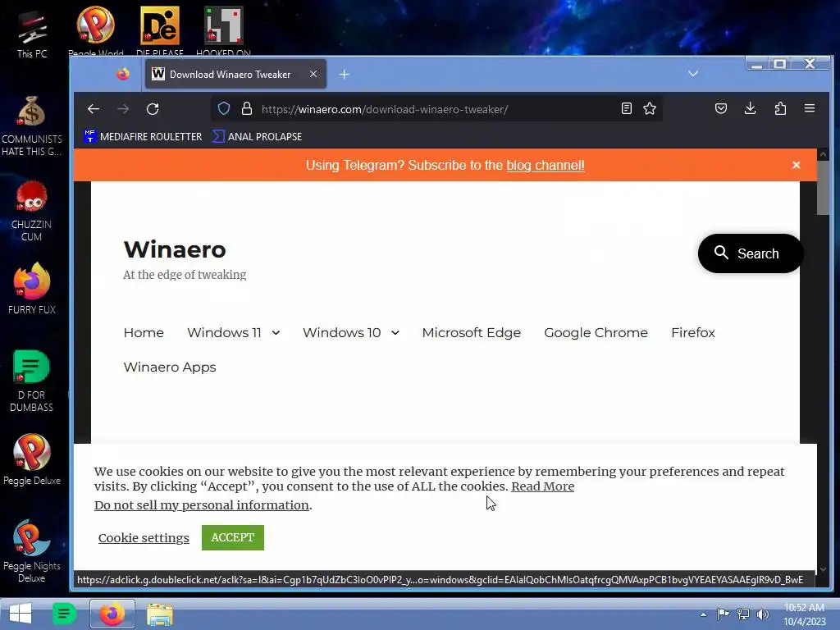Click the Winaero site title
The height and width of the screenshot is (630, 840).
pos(175,249)
